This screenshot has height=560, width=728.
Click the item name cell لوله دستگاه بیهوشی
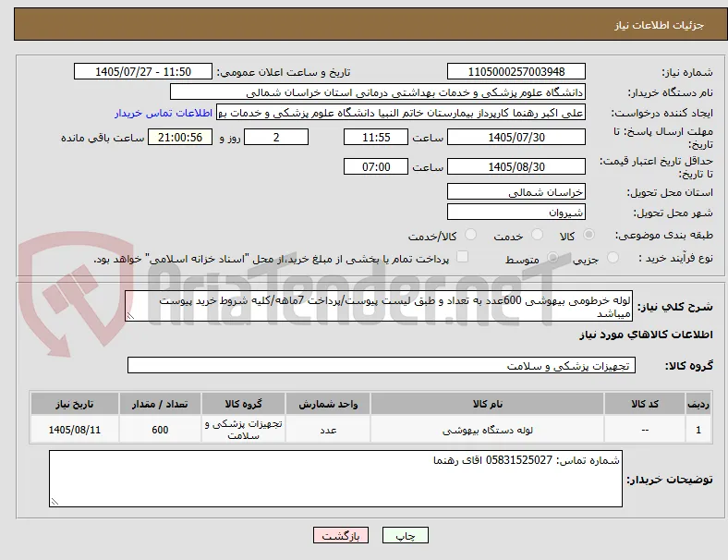point(488,430)
